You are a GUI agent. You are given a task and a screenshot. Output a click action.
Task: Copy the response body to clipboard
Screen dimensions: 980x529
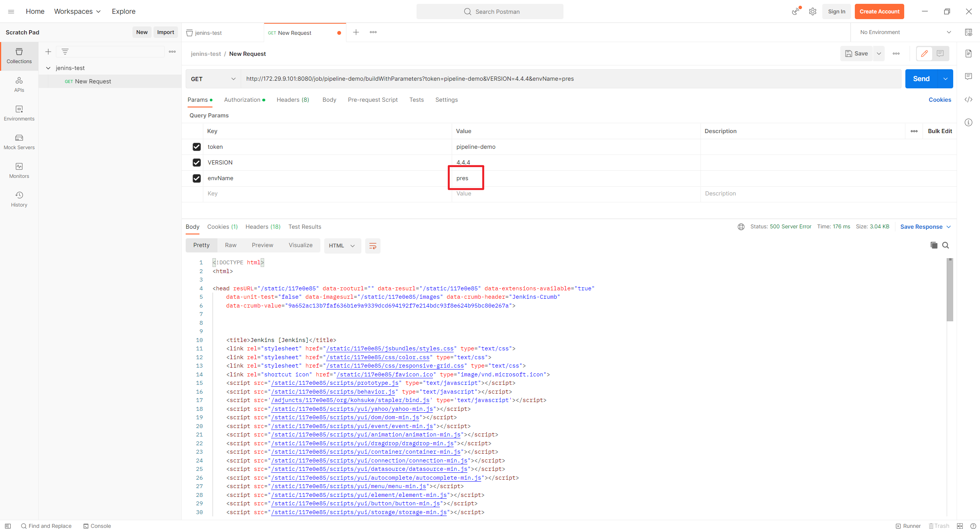[x=934, y=245]
